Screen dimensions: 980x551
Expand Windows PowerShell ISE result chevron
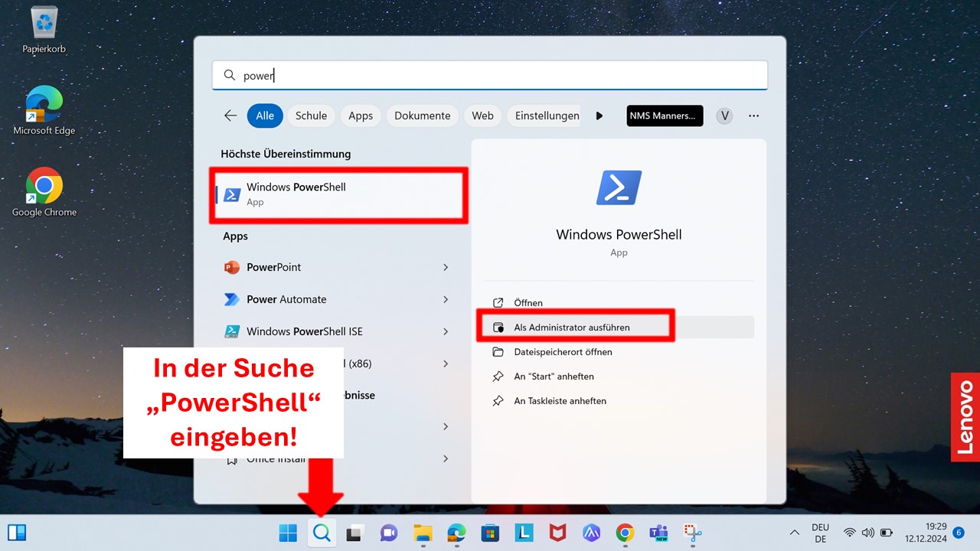point(446,331)
